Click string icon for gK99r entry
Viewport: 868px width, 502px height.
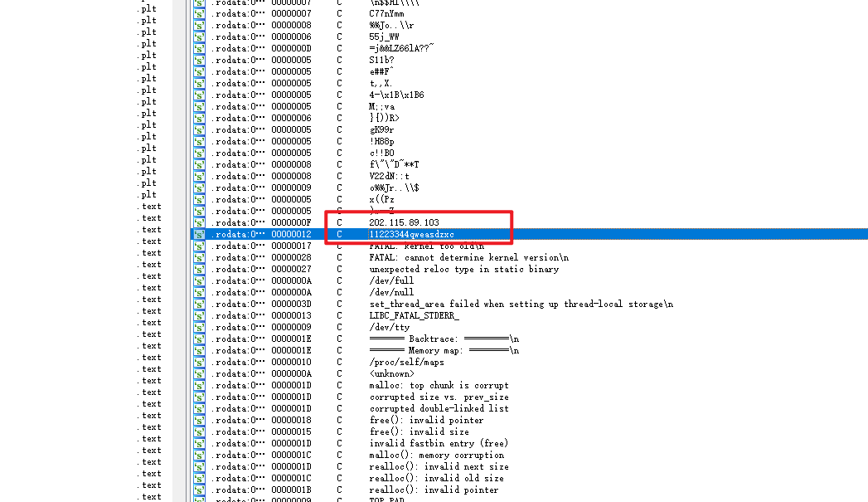click(199, 129)
